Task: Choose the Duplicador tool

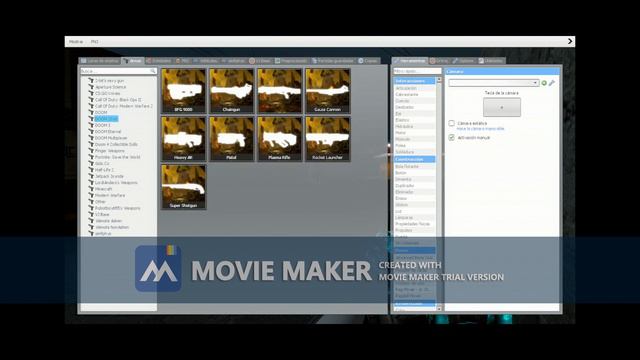Action: click(415, 186)
